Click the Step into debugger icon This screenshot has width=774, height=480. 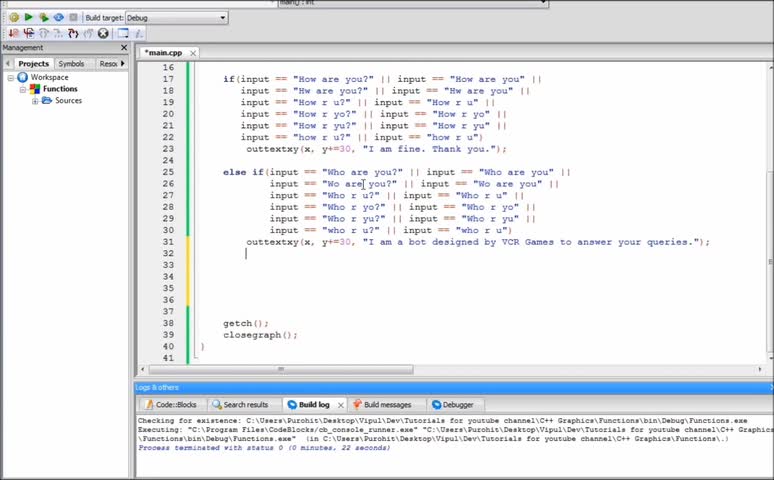74,33
